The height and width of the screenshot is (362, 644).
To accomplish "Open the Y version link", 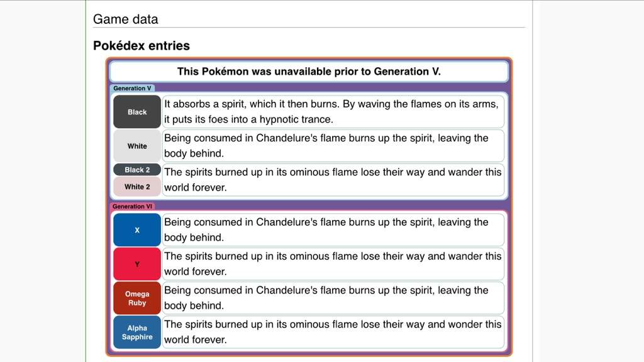I will 137,265.
